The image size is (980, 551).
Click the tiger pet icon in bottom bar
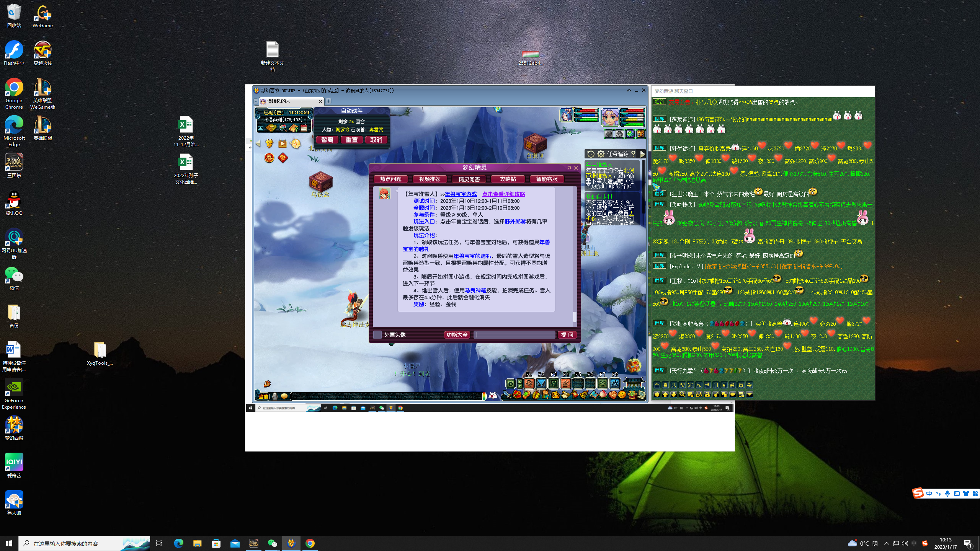click(555, 395)
